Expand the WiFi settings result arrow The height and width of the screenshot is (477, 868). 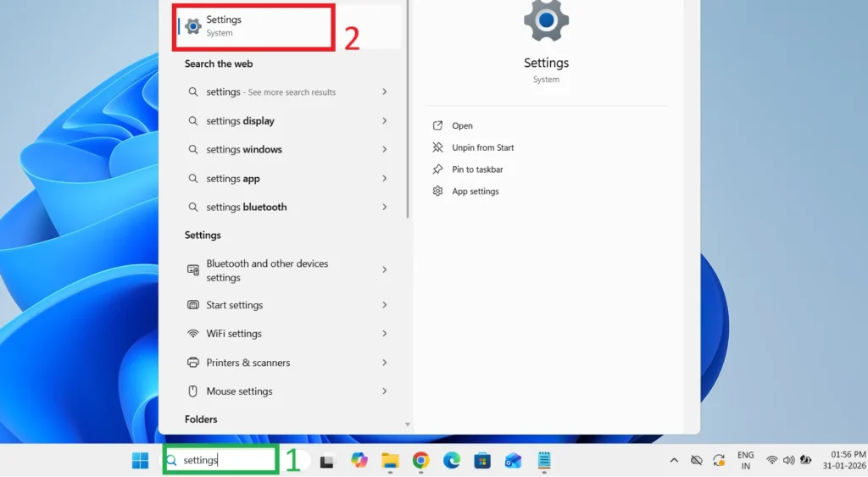click(384, 334)
